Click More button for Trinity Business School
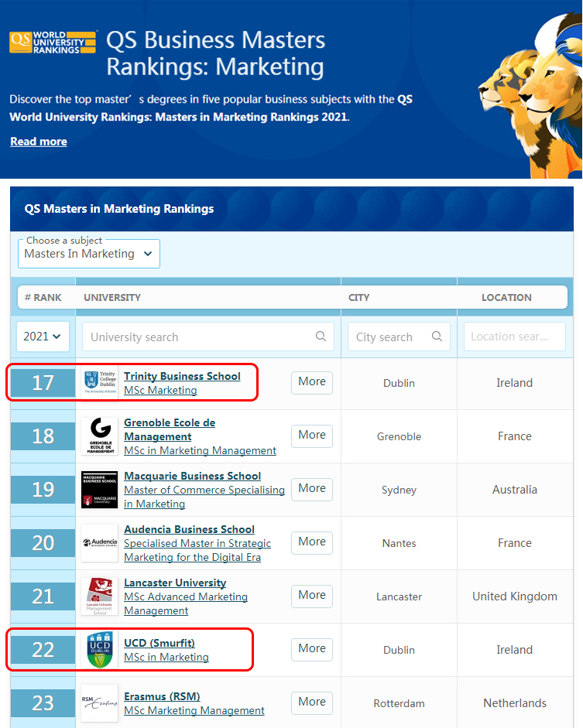Screen dimensions: 583x728 click(312, 381)
